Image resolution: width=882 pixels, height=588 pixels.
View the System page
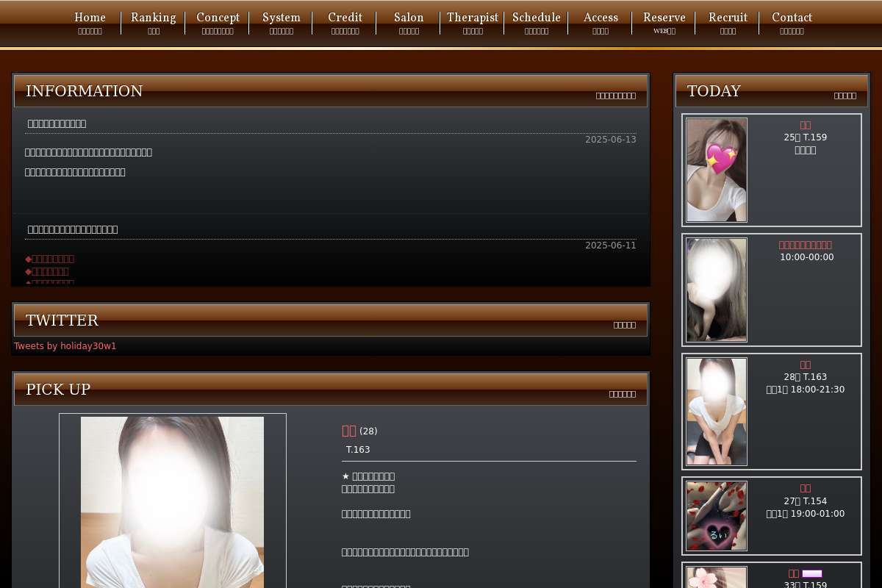click(282, 22)
